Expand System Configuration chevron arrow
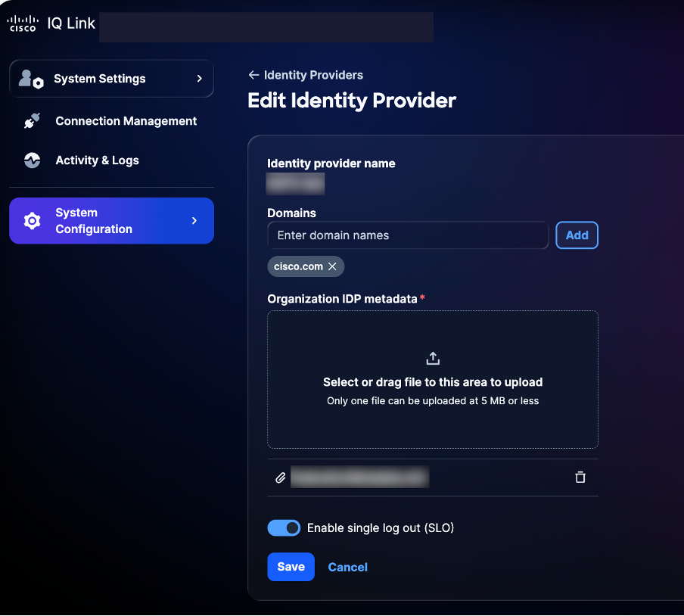Viewport: 684px width, 616px height. point(194,221)
